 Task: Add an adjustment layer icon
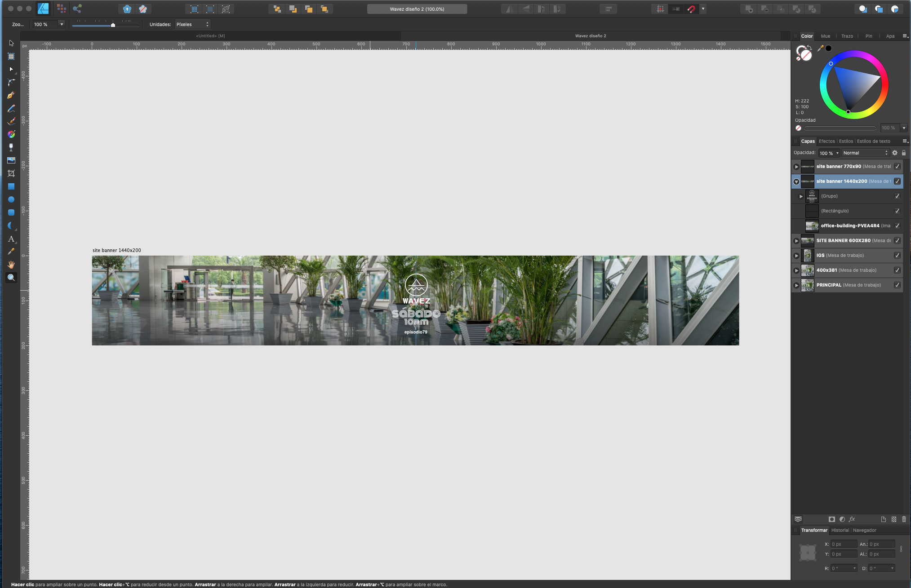842,519
